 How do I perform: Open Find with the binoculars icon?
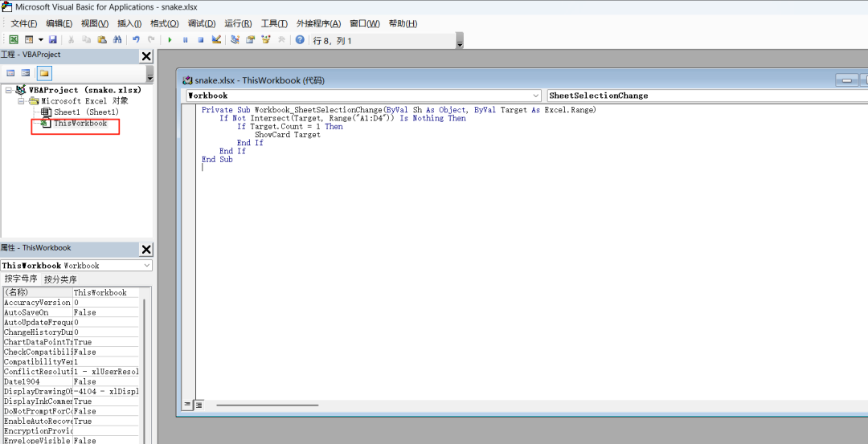point(117,40)
